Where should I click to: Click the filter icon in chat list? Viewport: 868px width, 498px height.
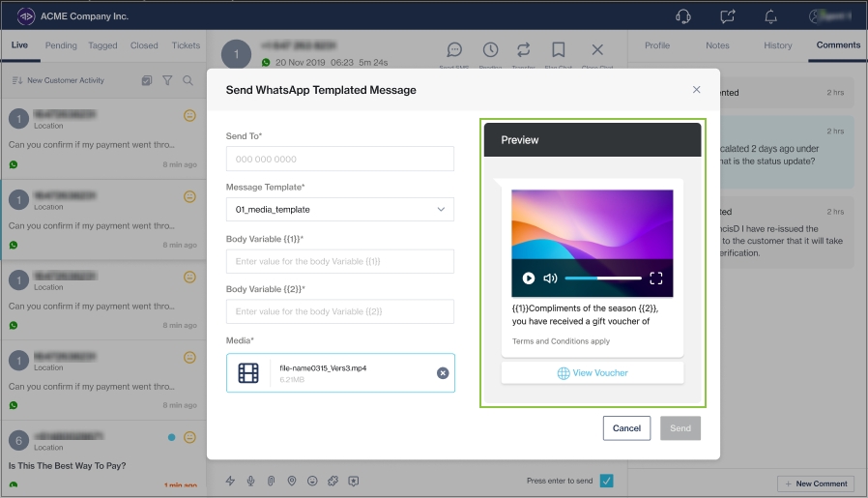167,81
